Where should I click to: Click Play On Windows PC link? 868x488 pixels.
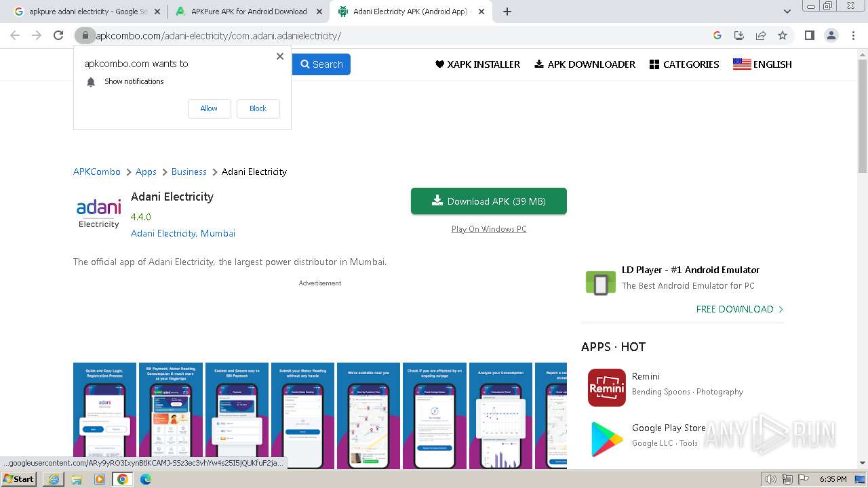pyautogui.click(x=489, y=229)
